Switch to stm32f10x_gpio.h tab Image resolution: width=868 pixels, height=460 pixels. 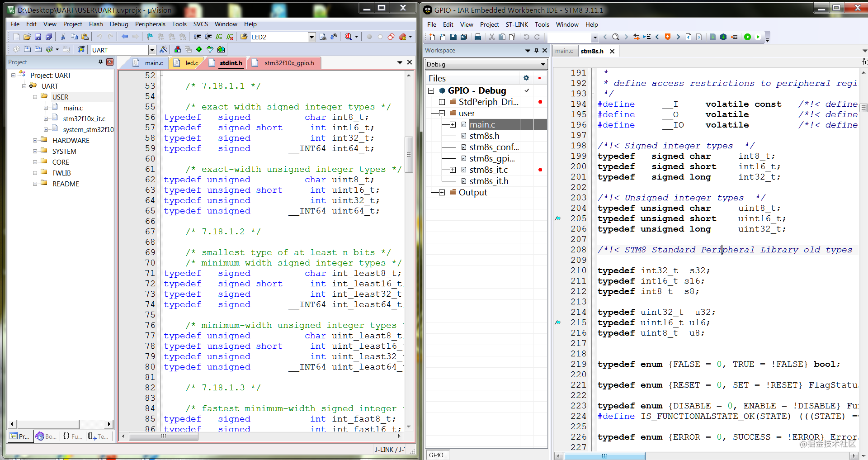[x=285, y=63]
